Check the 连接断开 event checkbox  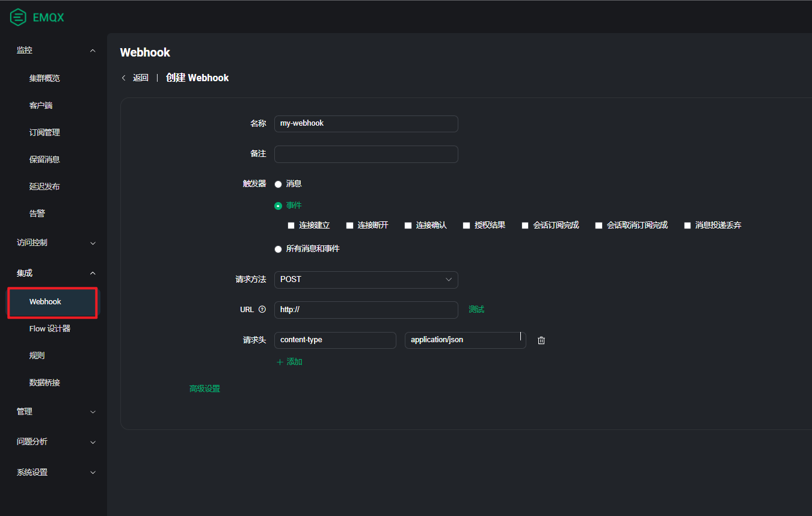click(349, 226)
